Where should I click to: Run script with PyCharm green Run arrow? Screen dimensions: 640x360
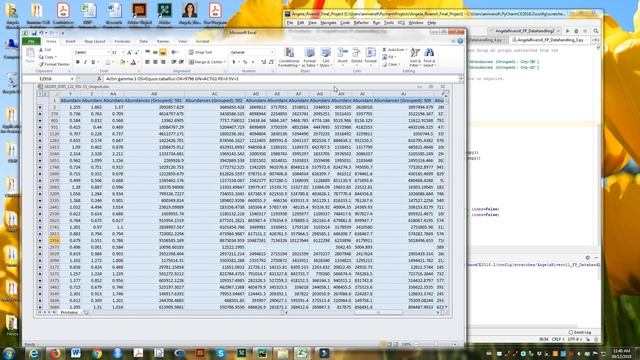pos(567,31)
